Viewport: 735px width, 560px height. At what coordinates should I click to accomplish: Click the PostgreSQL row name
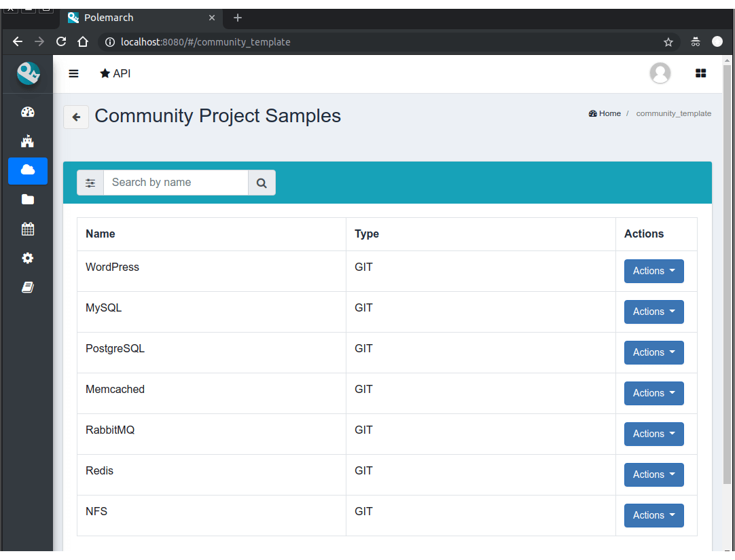coord(115,348)
